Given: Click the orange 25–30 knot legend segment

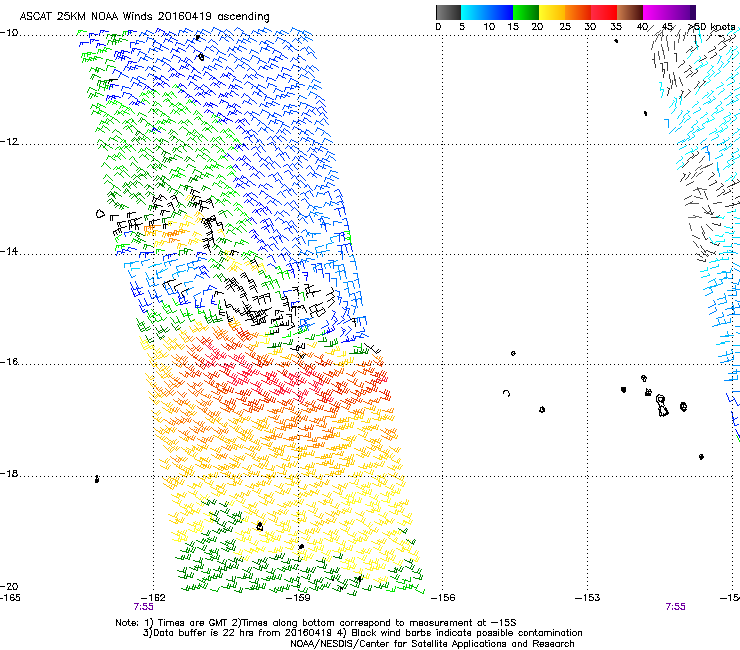Looking at the screenshot, I should (578, 12).
